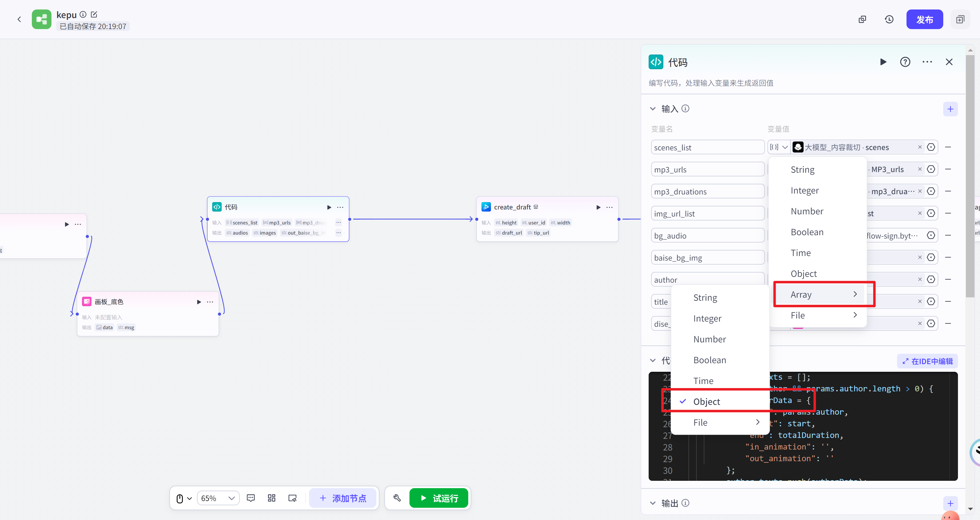
Task: Run the 代码 panel with play icon
Action: (x=883, y=62)
